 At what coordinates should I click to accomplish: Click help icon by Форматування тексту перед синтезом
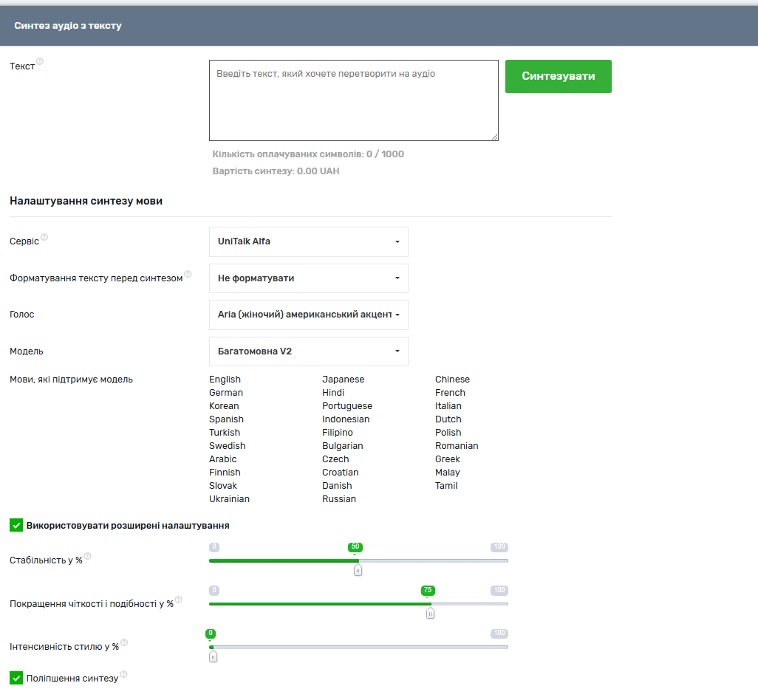click(x=188, y=274)
